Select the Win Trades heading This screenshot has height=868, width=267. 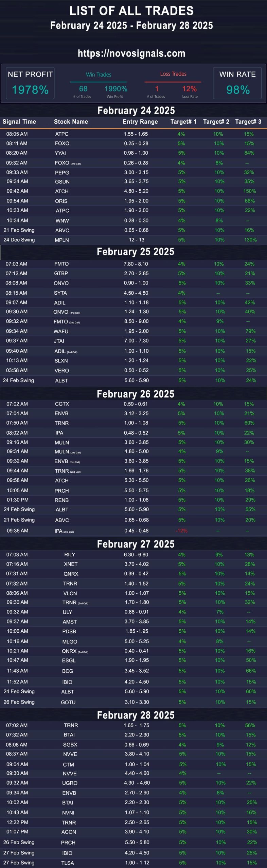click(x=99, y=75)
